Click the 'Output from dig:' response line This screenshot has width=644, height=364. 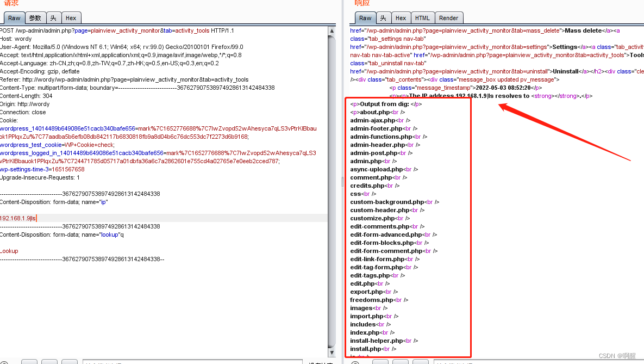click(386, 104)
